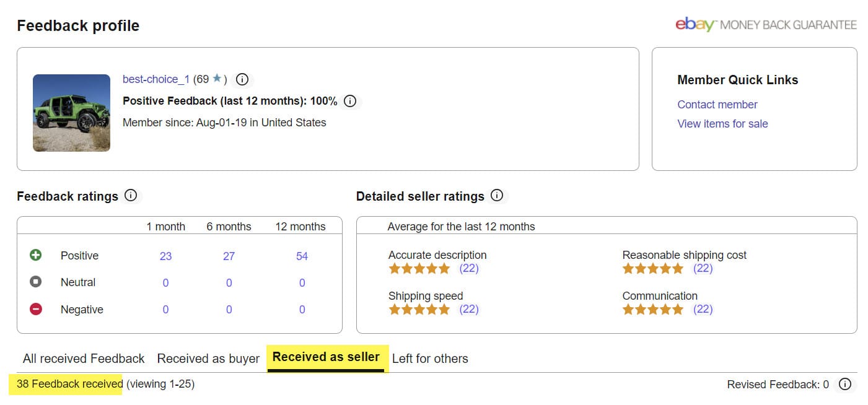Click the red Negative minus icon
Viewport: 868px width, 405px height.
[x=36, y=309]
